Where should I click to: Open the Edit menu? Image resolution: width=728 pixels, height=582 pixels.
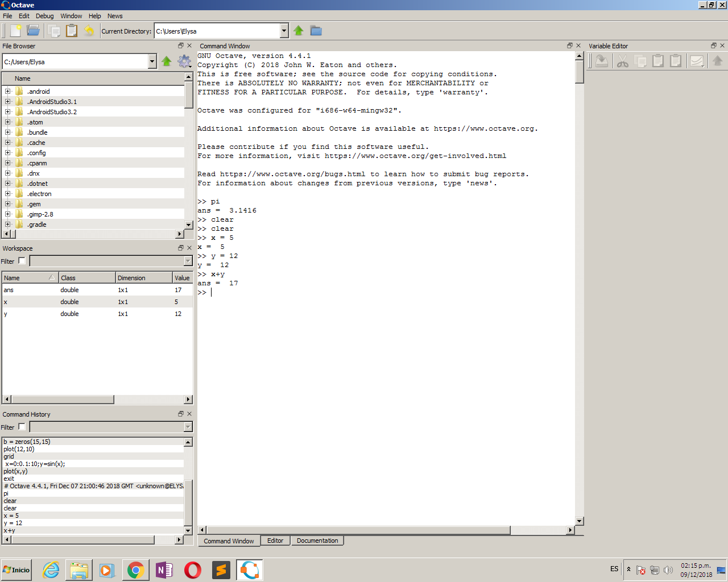click(x=24, y=16)
